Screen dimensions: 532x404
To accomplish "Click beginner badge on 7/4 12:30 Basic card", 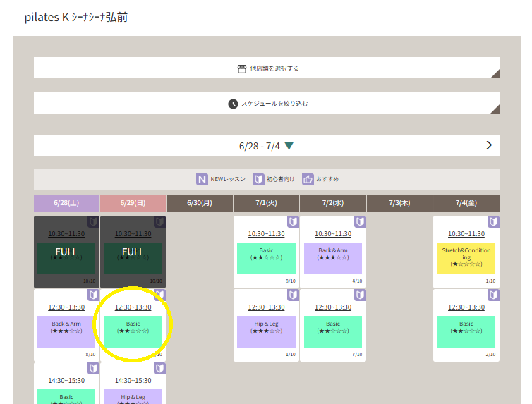I will click(493, 295).
